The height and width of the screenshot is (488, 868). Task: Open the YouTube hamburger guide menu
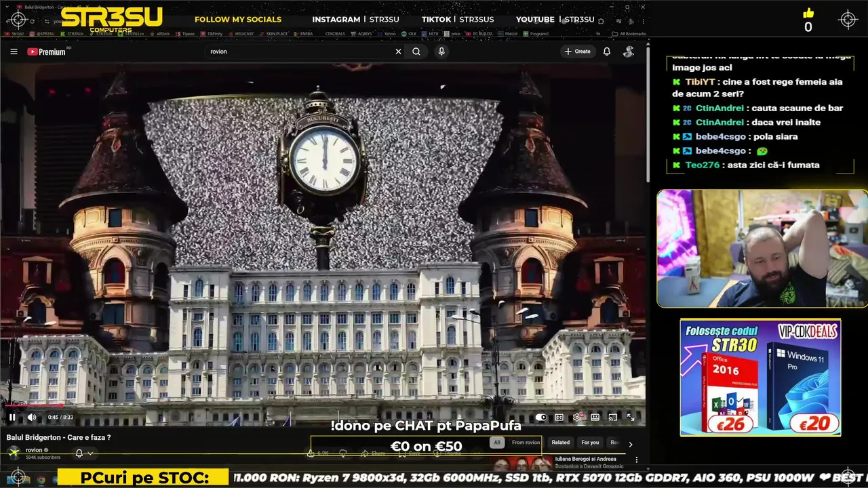(14, 52)
